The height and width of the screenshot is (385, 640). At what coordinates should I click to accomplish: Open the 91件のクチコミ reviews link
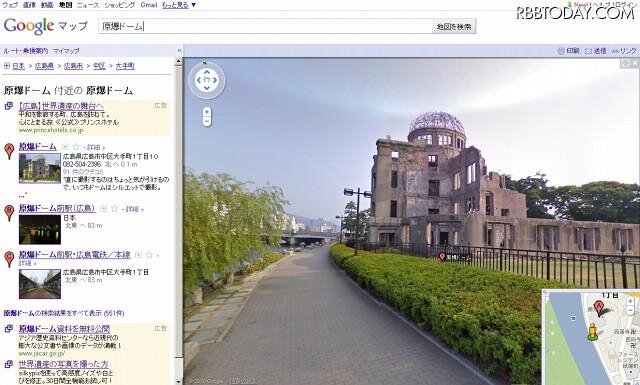click(x=83, y=172)
